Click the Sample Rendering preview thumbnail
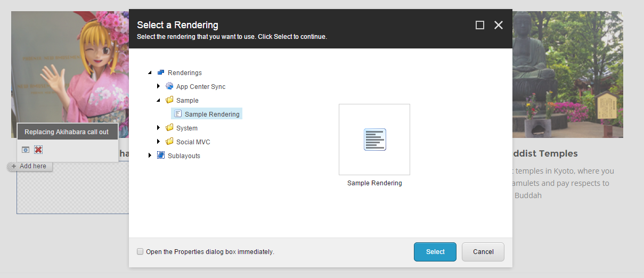Viewport: 644px width, 278px height. [x=374, y=140]
